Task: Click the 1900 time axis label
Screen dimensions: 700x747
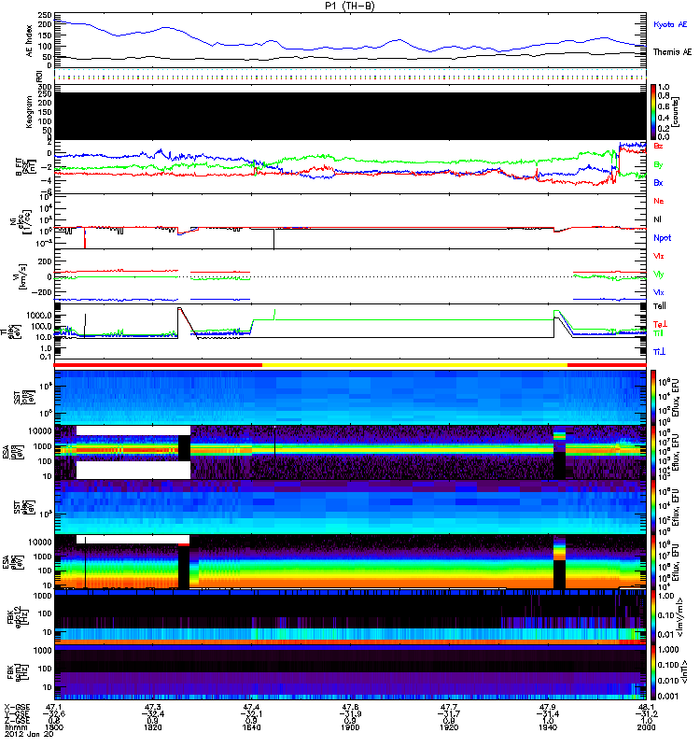Action: (x=350, y=727)
